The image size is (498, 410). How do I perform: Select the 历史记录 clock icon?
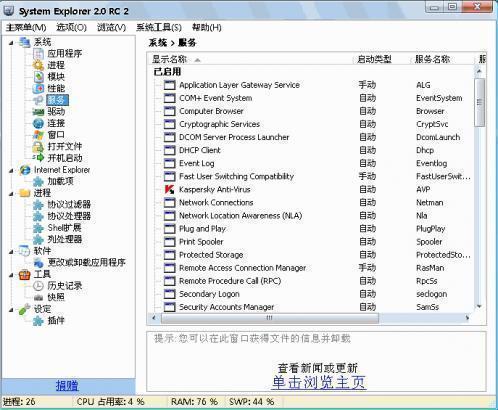pyautogui.click(x=38, y=286)
